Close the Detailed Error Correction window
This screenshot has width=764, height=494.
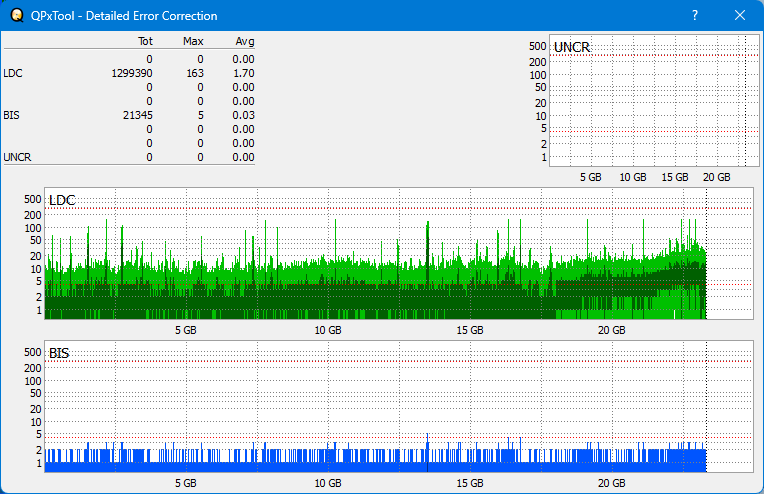point(740,16)
